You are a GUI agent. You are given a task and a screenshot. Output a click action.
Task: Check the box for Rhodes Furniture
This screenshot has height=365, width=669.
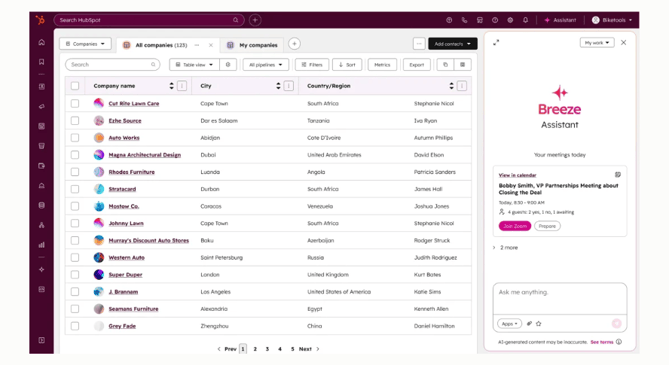(x=75, y=172)
